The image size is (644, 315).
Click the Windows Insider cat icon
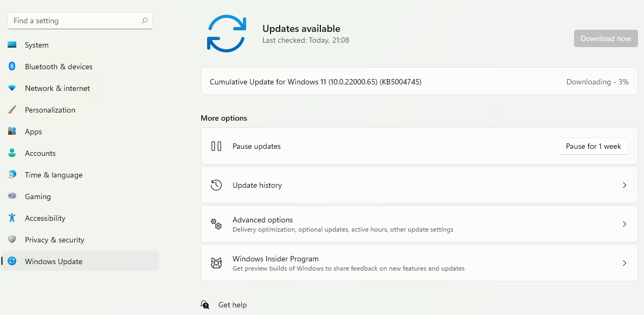[216, 263]
